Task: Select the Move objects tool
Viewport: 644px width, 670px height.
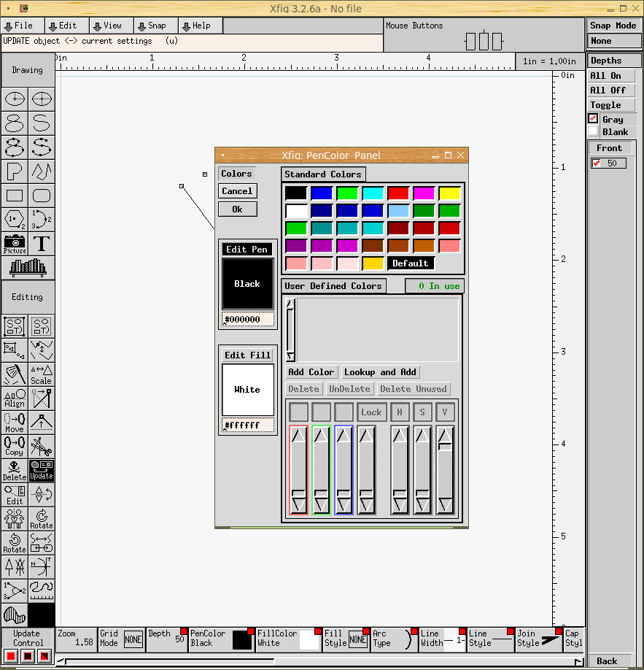Action: [15, 423]
